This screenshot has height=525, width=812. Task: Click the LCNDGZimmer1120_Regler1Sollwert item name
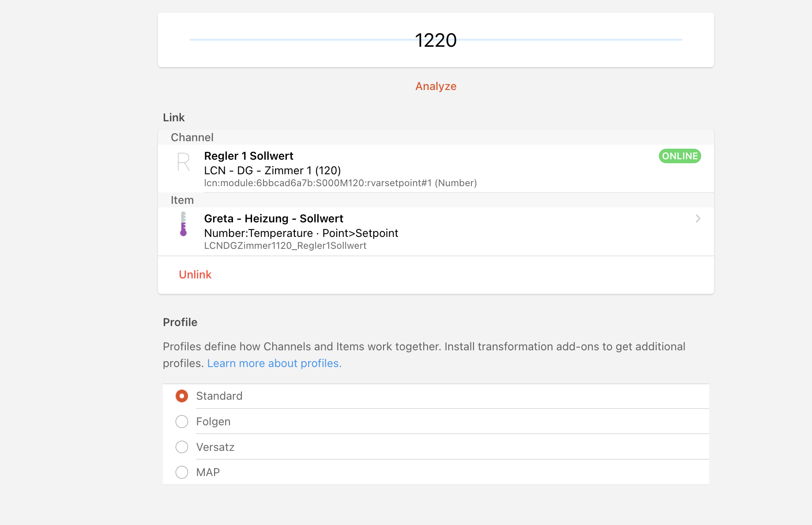(285, 246)
